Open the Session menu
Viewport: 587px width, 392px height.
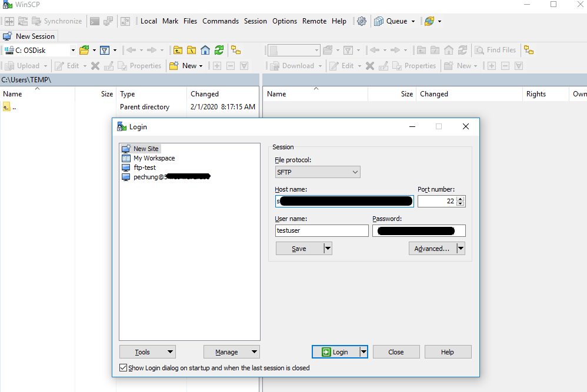(255, 21)
